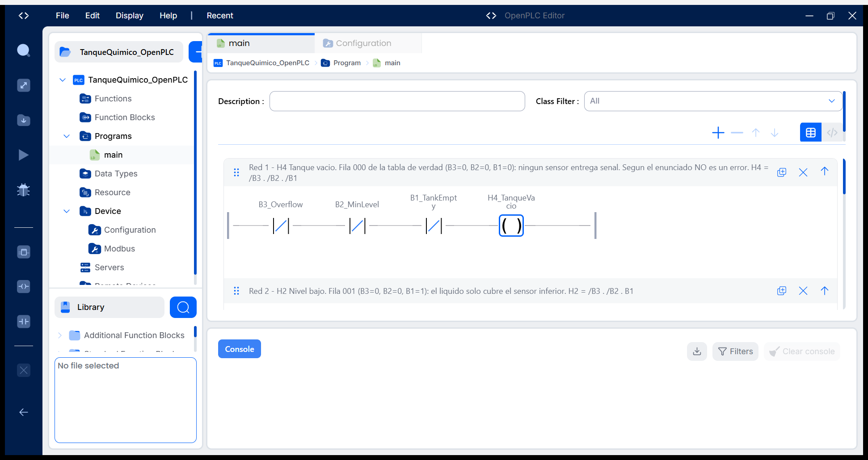Open the Help menu
Screen dimensions: 868x460
[169, 16]
